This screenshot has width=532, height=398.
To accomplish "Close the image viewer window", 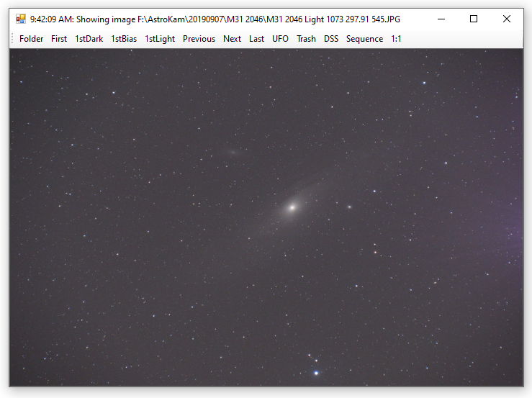I will tap(507, 19).
